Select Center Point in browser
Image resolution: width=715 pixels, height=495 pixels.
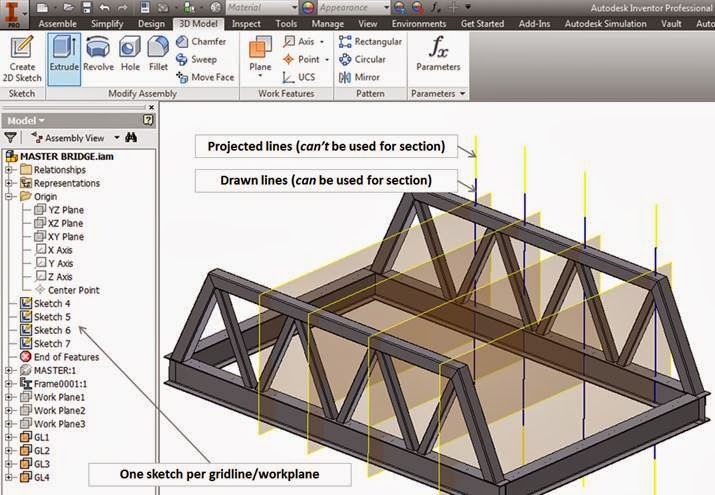click(67, 290)
